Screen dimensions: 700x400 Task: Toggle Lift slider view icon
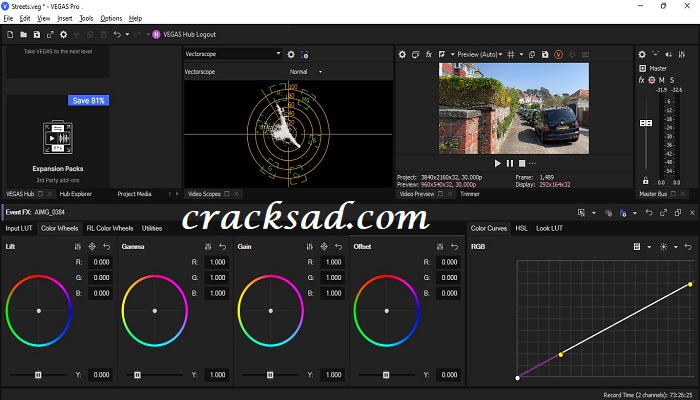[x=78, y=246]
